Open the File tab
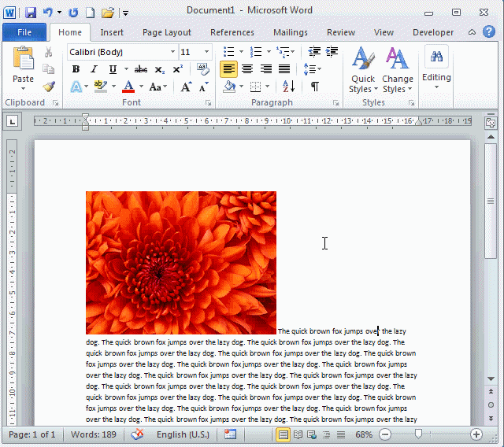The height and width of the screenshot is (447, 504). pyautogui.click(x=24, y=32)
